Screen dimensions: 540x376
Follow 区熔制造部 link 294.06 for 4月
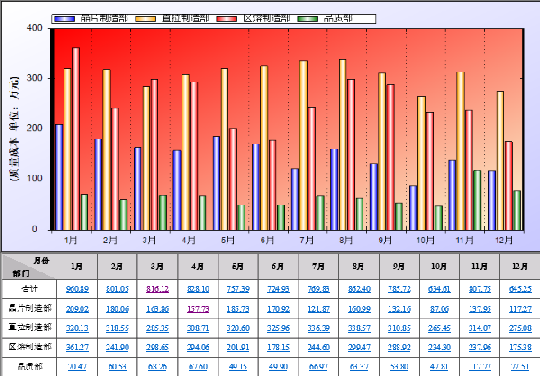(198, 347)
